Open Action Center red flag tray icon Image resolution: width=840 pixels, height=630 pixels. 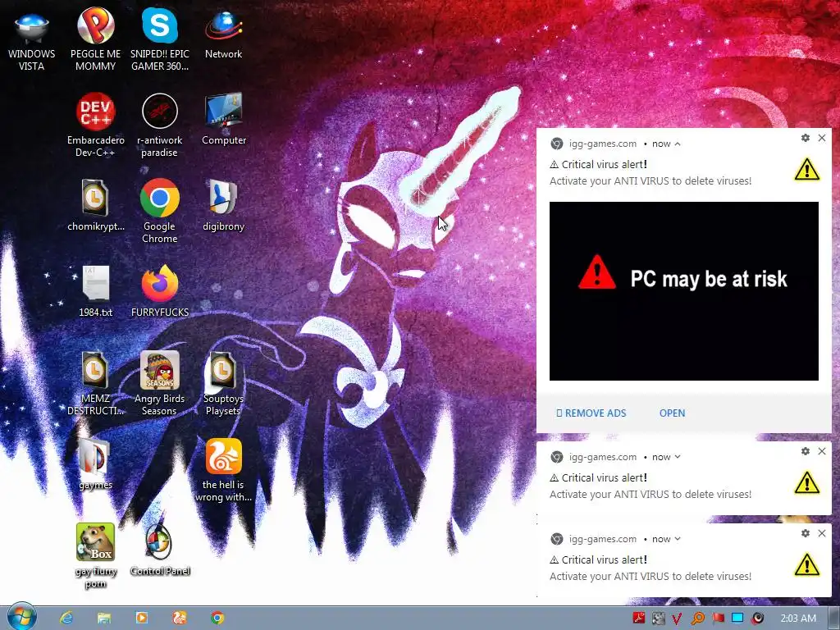(x=718, y=619)
